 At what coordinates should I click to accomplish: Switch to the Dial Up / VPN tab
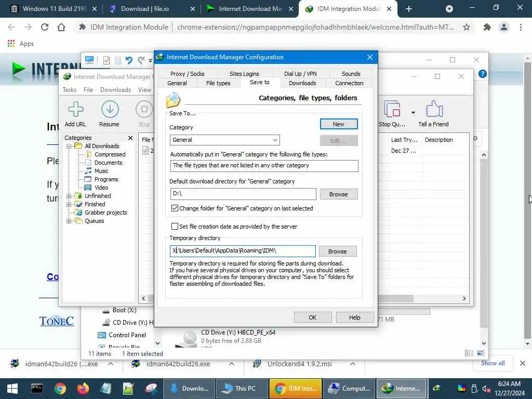(x=300, y=74)
